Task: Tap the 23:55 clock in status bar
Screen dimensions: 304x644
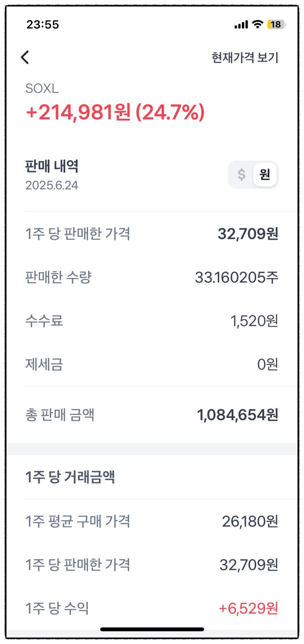Action: 43,25
